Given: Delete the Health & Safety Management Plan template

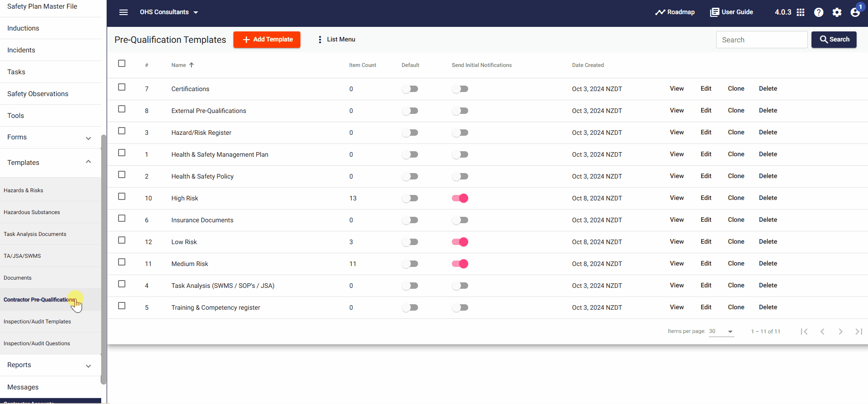Looking at the screenshot, I should click(x=768, y=154).
